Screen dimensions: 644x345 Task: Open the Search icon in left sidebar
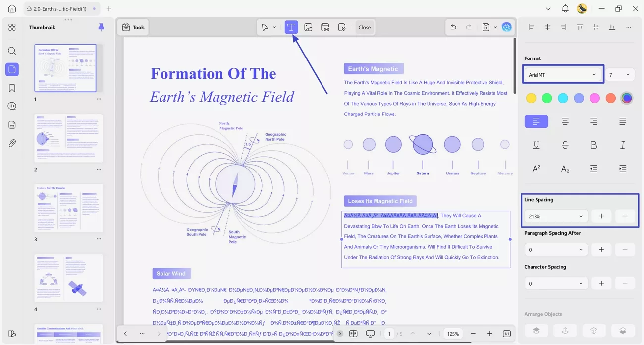[x=12, y=51]
